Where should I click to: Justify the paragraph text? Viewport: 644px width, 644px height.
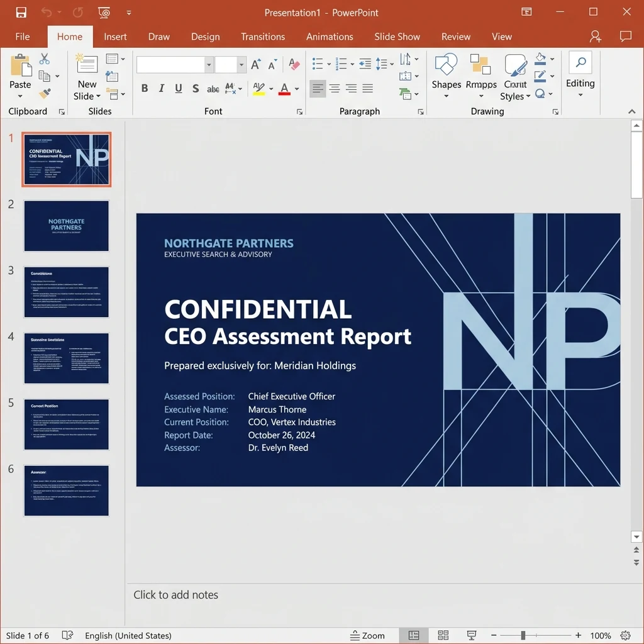point(368,88)
